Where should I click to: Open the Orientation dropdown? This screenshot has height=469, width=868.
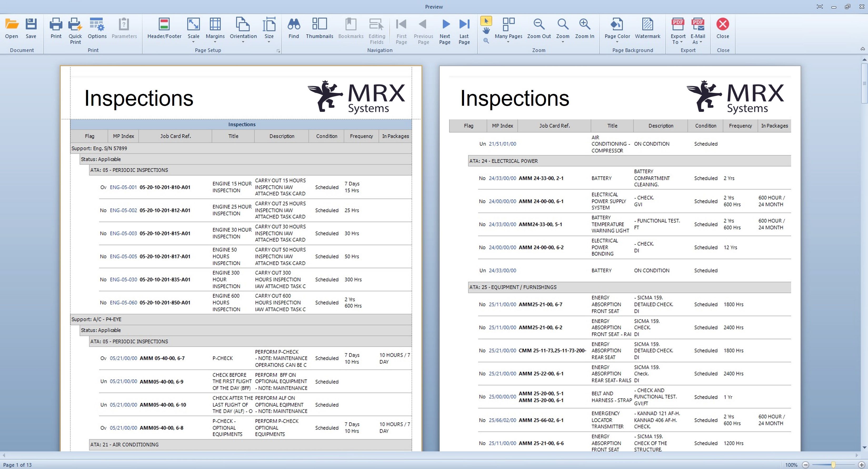(243, 30)
